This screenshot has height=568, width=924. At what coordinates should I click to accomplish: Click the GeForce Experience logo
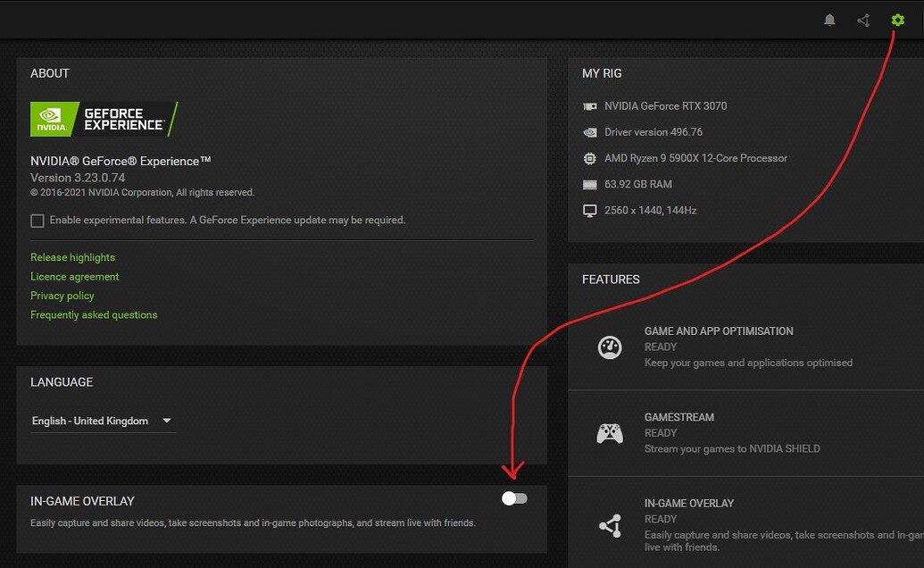pos(104,119)
